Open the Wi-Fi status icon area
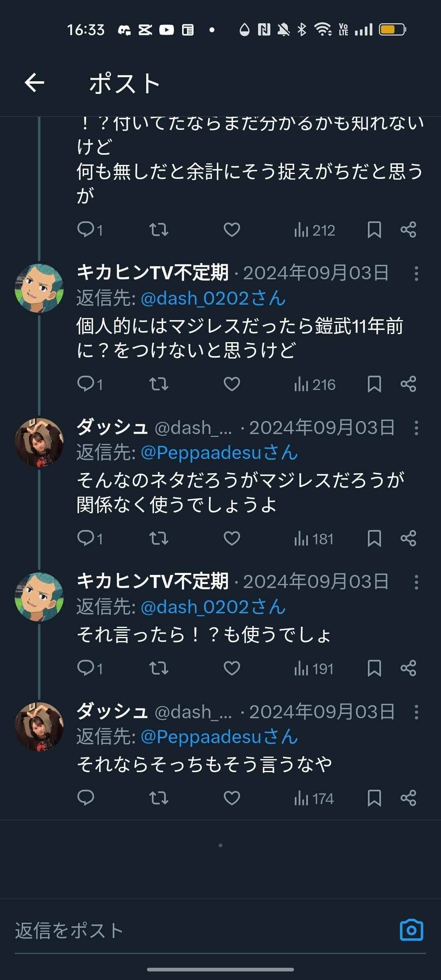 click(x=323, y=29)
